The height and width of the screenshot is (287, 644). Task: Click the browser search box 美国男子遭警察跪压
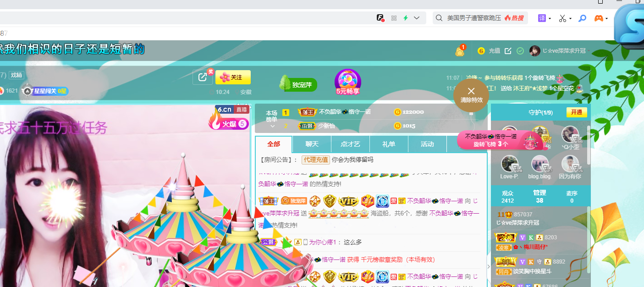coord(474,18)
